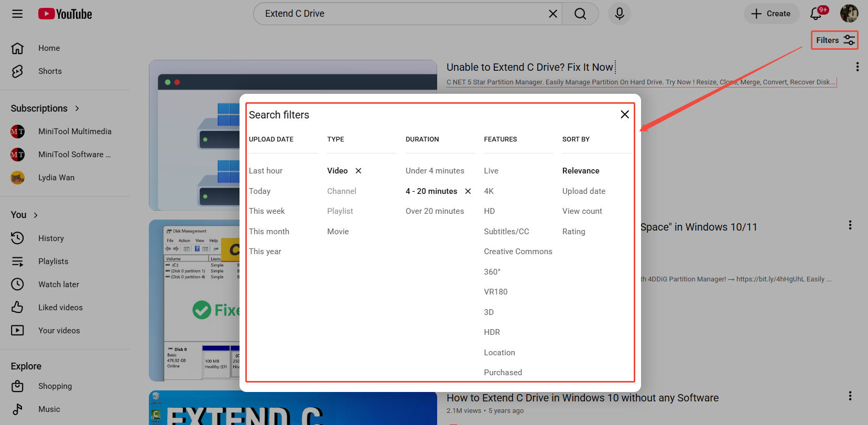
Task: Enable the 4K feature filter
Action: [489, 191]
